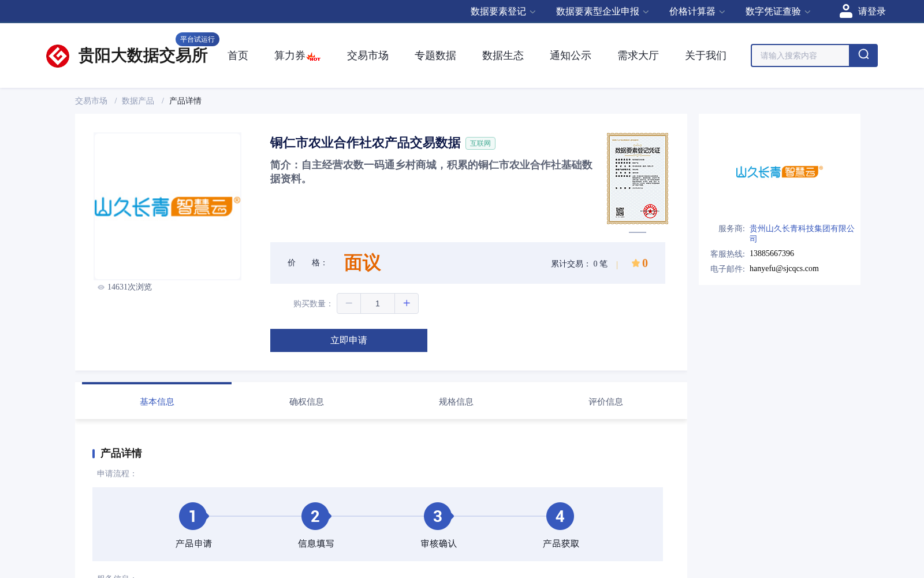
Task: Decrease purchase quantity with minus button
Action: [349, 303]
